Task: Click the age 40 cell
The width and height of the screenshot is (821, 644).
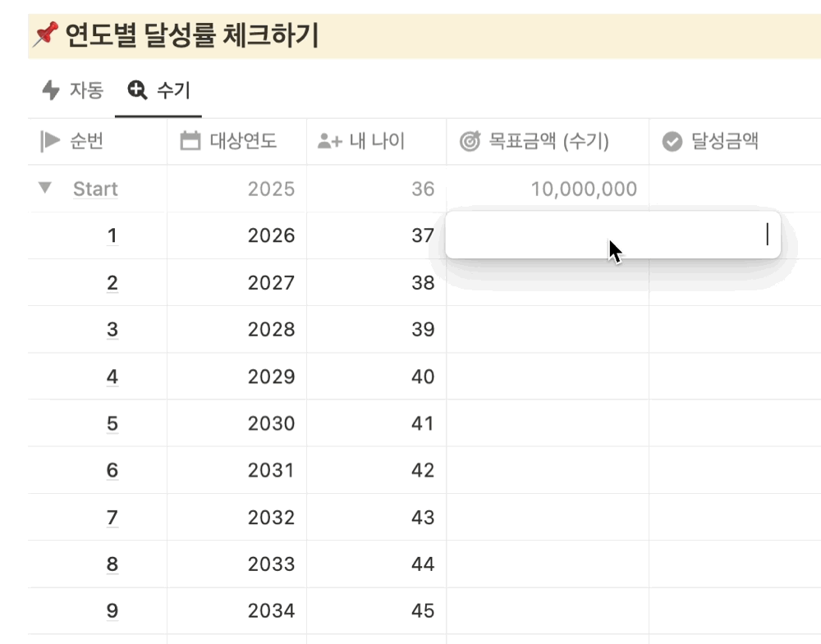Action: click(377, 377)
